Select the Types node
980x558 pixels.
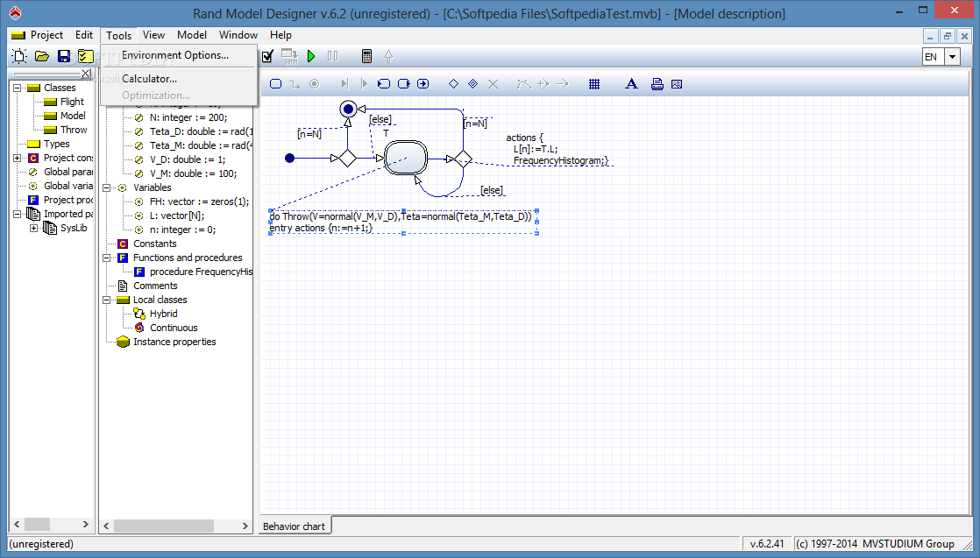[x=57, y=144]
